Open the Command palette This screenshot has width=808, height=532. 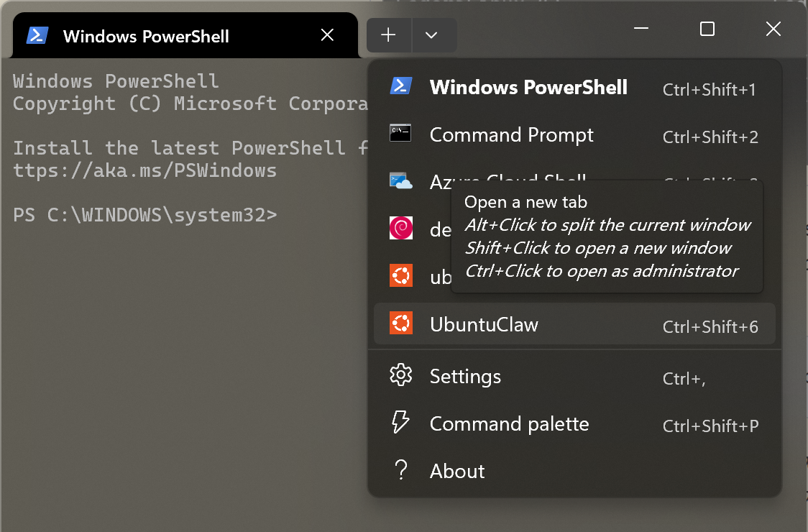point(574,423)
